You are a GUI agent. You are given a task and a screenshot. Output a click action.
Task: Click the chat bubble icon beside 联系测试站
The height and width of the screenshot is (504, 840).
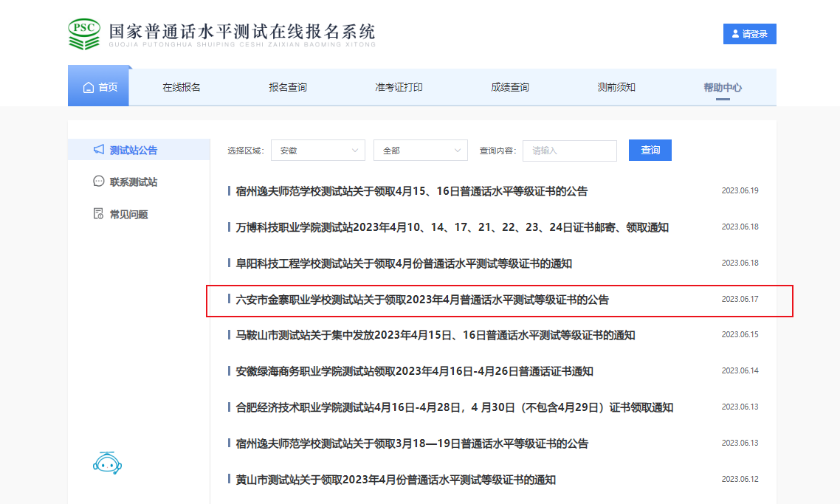coord(99,182)
